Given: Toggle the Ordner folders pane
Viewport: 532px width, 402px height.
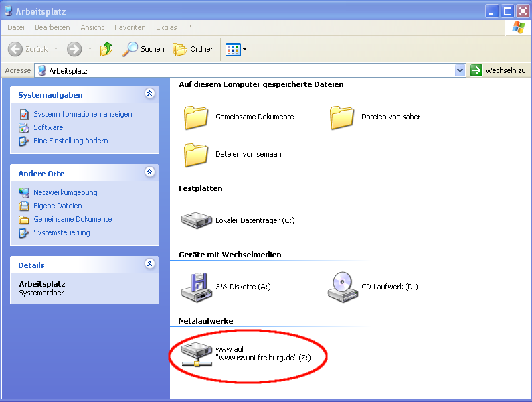Looking at the screenshot, I should tap(193, 49).
